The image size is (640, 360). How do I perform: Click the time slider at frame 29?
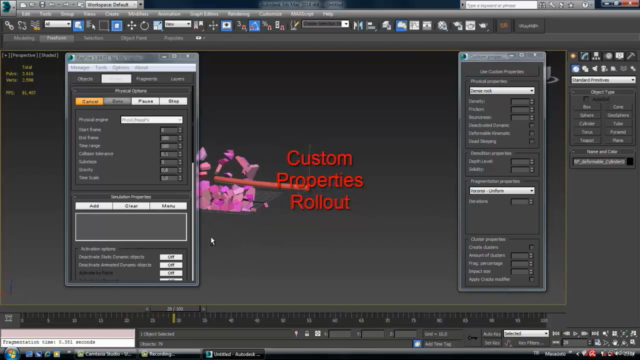click(x=175, y=309)
